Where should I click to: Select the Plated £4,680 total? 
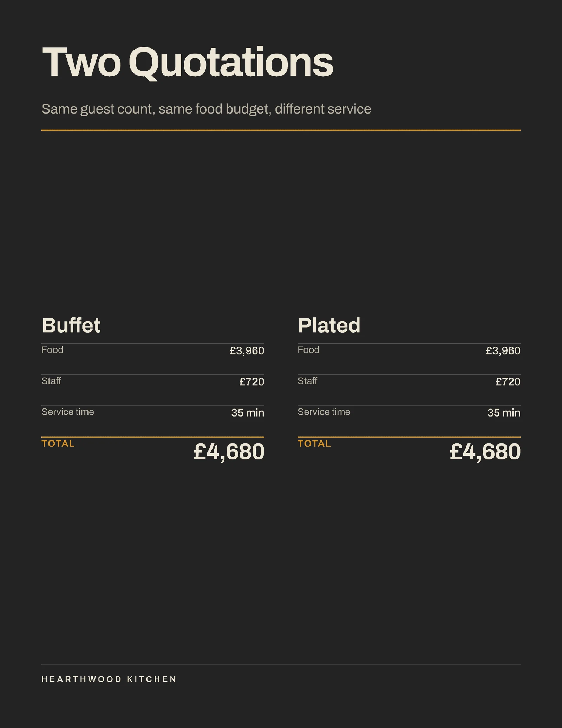pyautogui.click(x=485, y=451)
